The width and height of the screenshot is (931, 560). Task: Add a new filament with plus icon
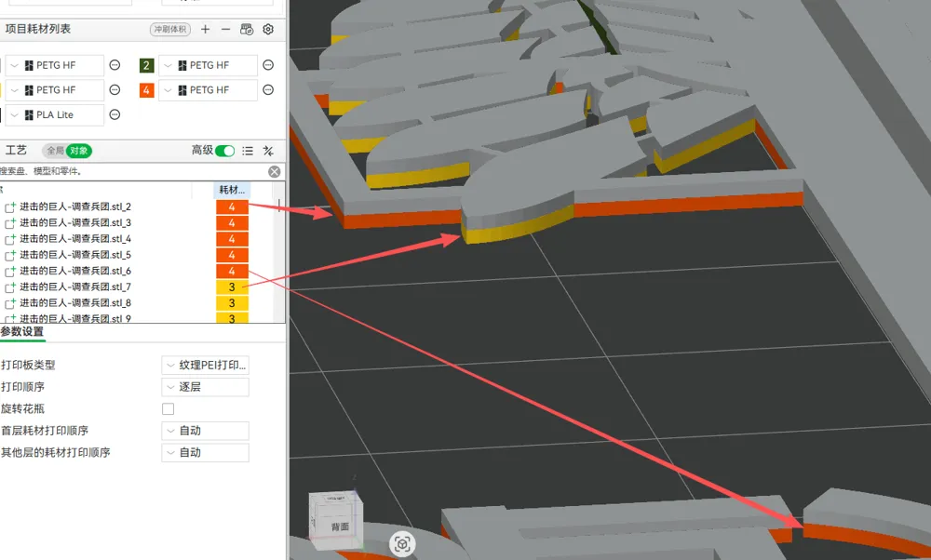tap(206, 29)
